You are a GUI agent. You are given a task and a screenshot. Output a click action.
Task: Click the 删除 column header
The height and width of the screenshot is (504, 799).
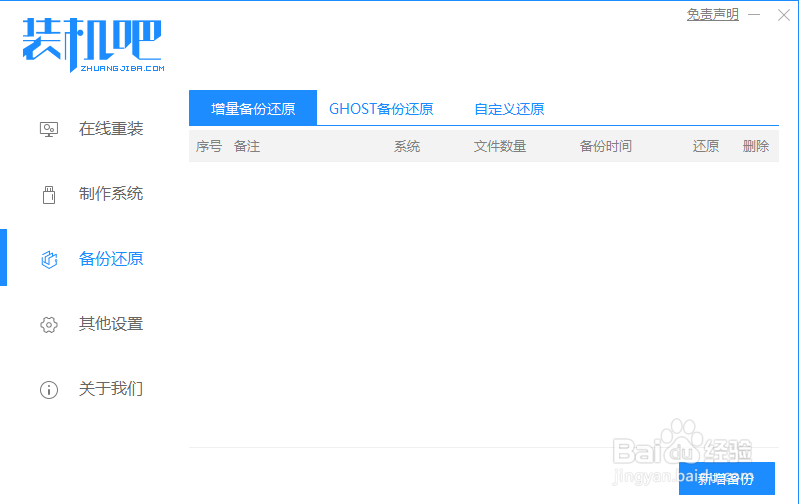point(756,146)
